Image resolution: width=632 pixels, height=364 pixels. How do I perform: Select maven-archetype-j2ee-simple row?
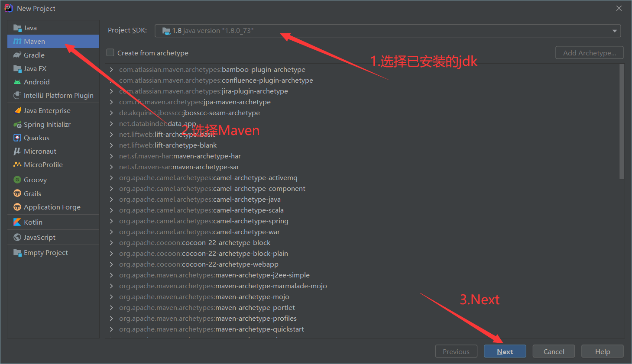click(362, 275)
